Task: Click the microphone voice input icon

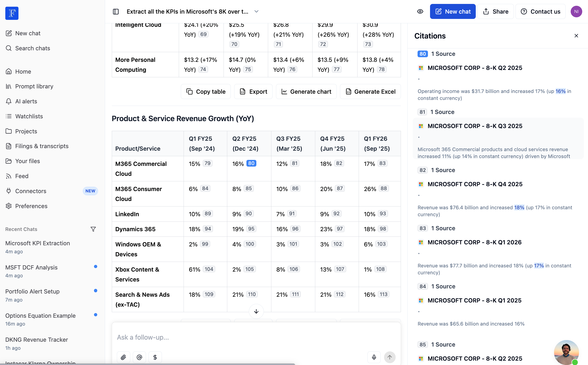Action: pyautogui.click(x=374, y=357)
